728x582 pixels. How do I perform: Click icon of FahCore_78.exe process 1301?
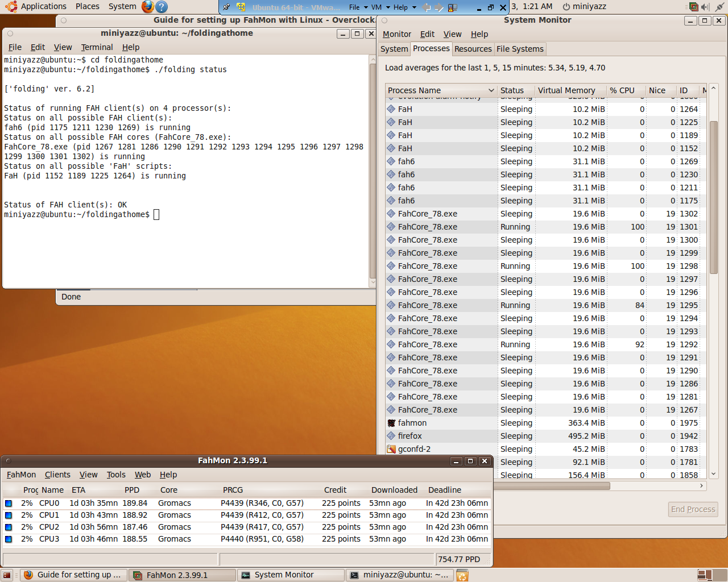point(391,227)
